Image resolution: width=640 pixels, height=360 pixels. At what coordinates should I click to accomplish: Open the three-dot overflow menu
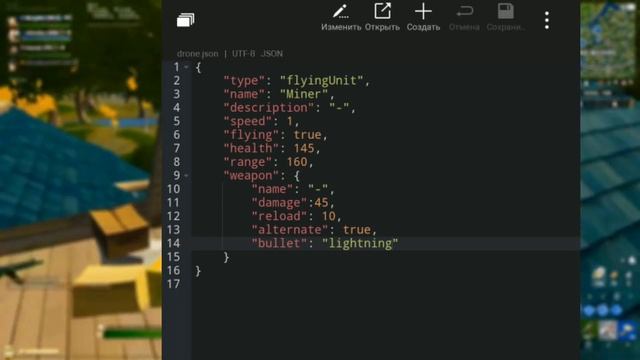pos(547,20)
